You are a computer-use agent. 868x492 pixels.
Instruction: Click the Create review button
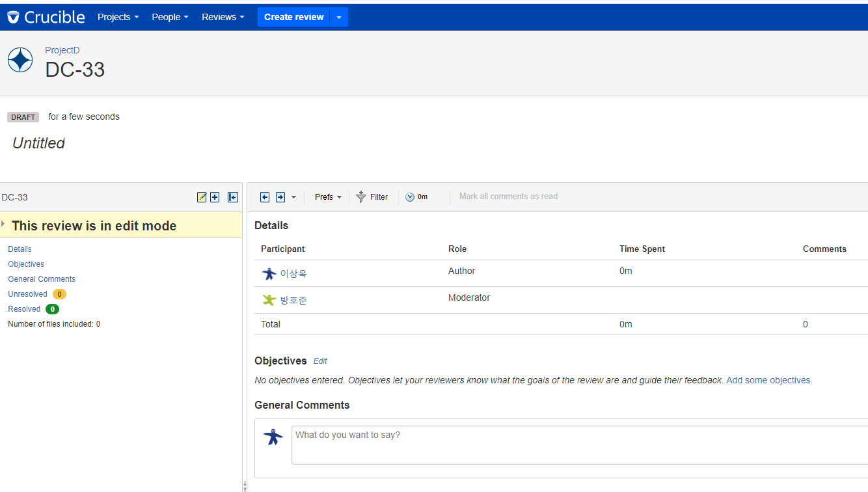pos(294,17)
